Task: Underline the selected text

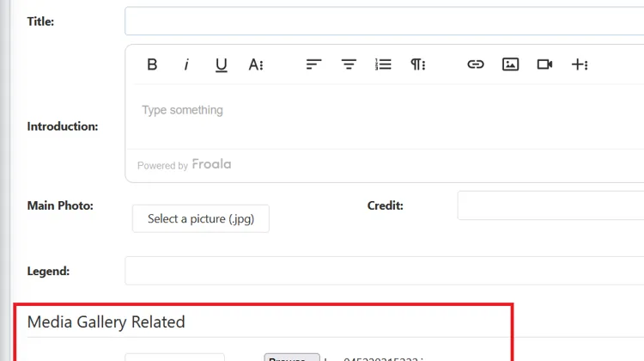Action: tap(221, 64)
